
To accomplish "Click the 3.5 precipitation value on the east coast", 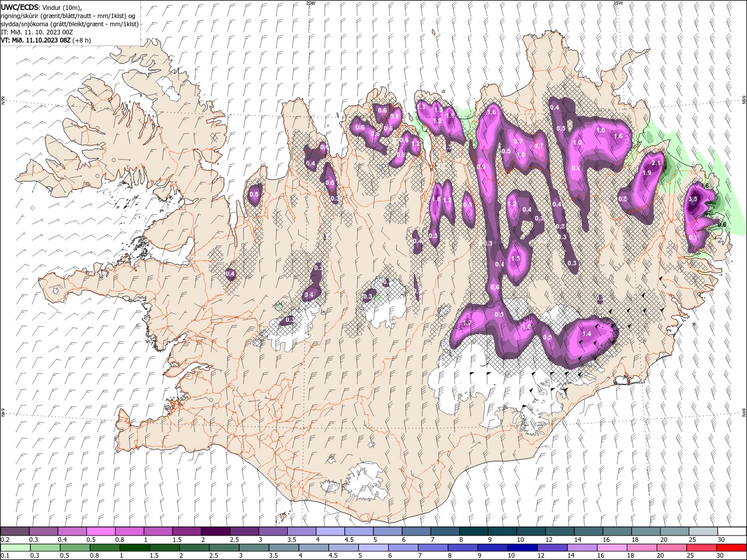I will (693, 199).
